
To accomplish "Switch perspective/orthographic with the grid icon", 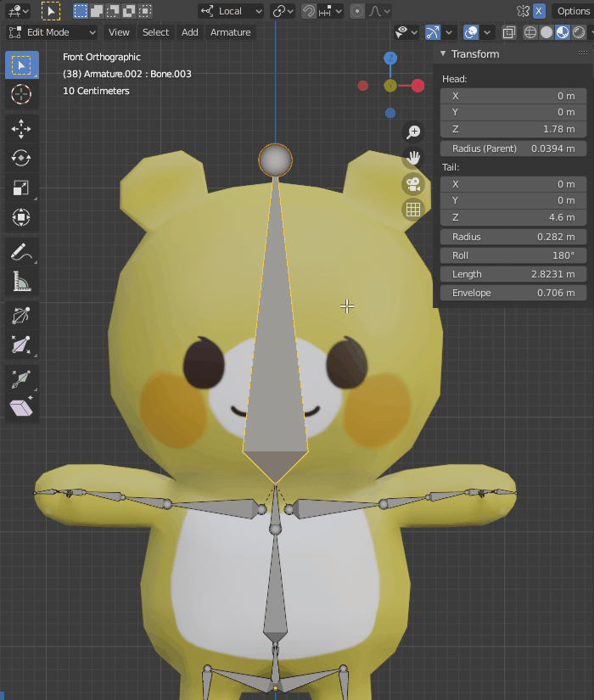I will tap(413, 210).
